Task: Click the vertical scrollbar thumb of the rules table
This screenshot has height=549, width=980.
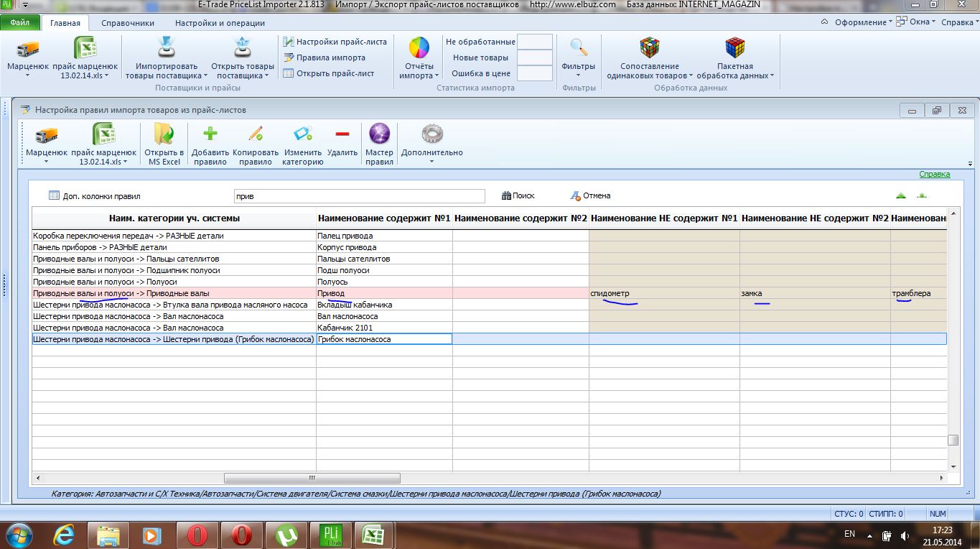Action: (953, 440)
